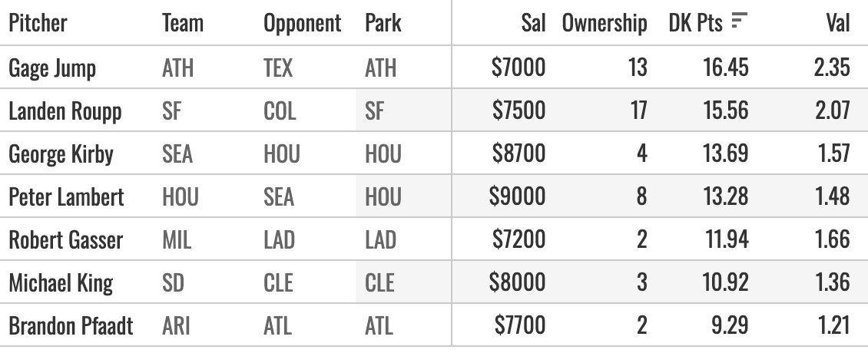This screenshot has width=868, height=353.
Task: Open Michael King player entry
Action: coord(61,282)
